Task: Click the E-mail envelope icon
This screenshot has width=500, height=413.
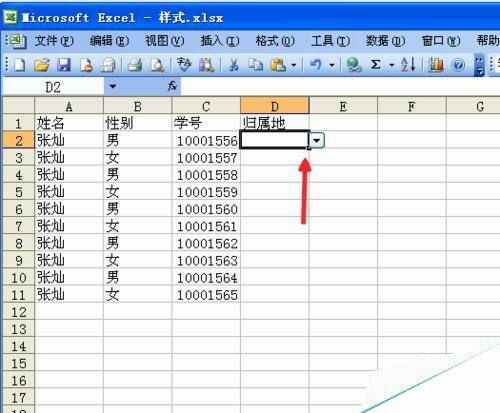Action: (x=108, y=64)
